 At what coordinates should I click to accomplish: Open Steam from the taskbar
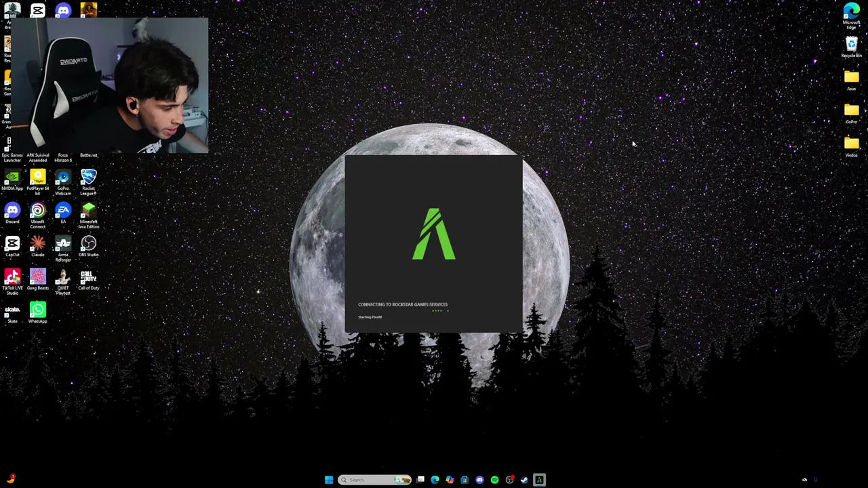(x=524, y=480)
